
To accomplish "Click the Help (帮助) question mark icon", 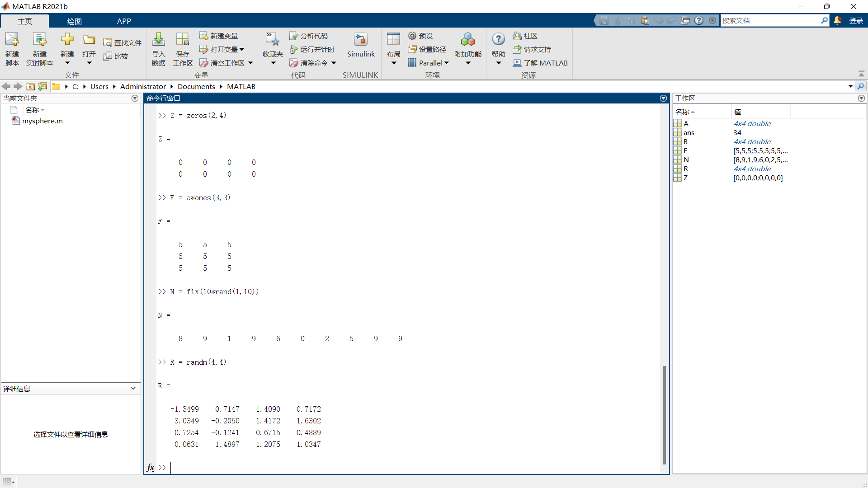I will (499, 39).
